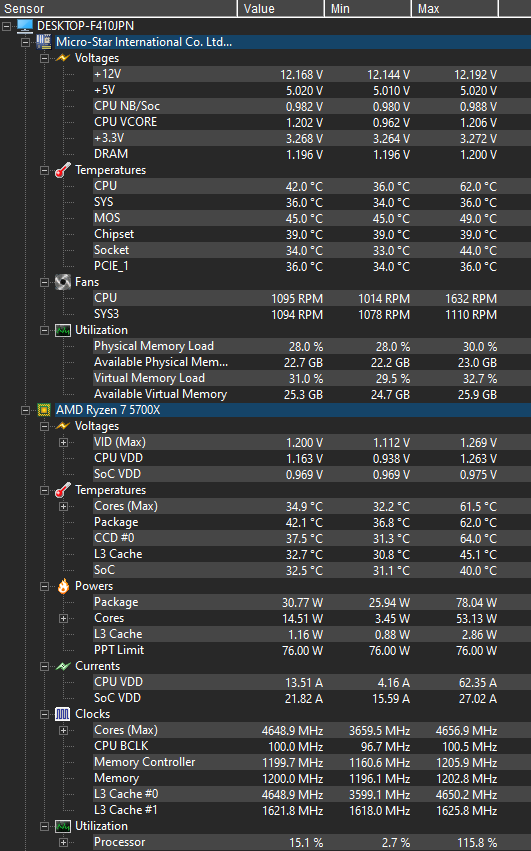Click the Ryzen Utilization graph icon
Screen dimensions: 531x851
(x=63, y=826)
